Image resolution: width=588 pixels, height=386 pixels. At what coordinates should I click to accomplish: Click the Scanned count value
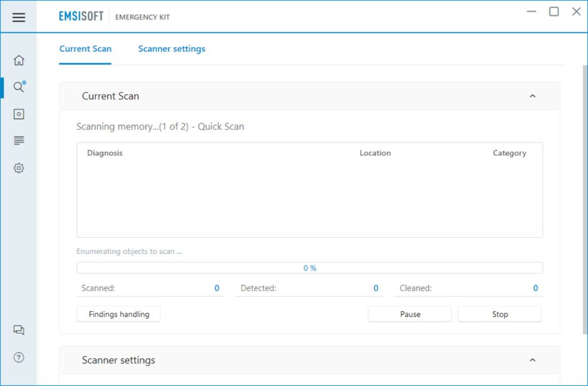216,288
